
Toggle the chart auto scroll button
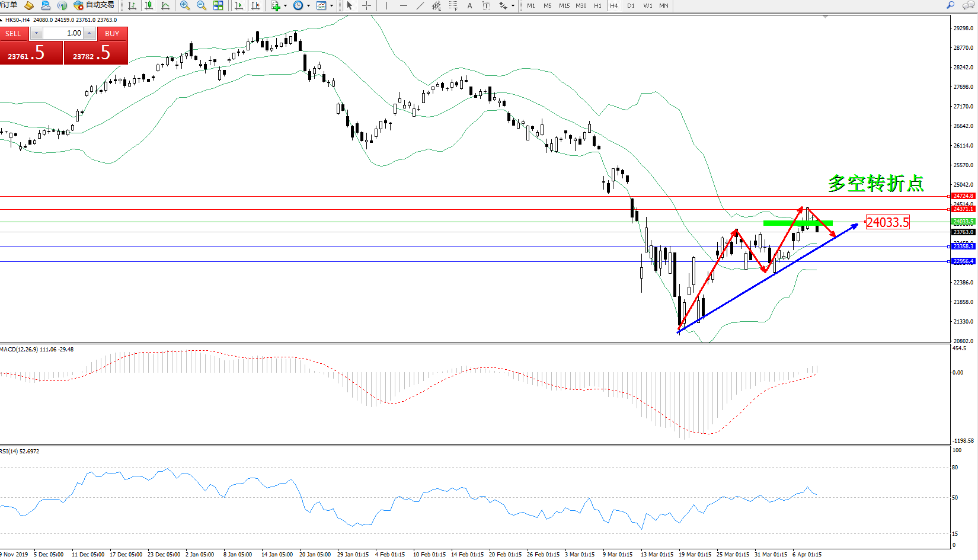click(239, 5)
